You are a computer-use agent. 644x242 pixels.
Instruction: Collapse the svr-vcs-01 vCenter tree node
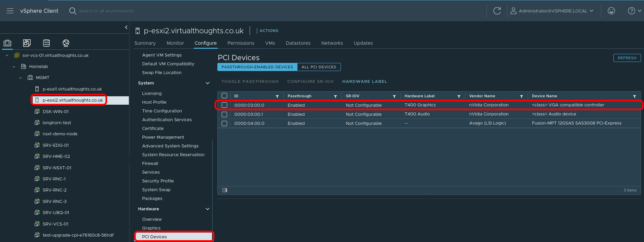[x=7, y=55]
